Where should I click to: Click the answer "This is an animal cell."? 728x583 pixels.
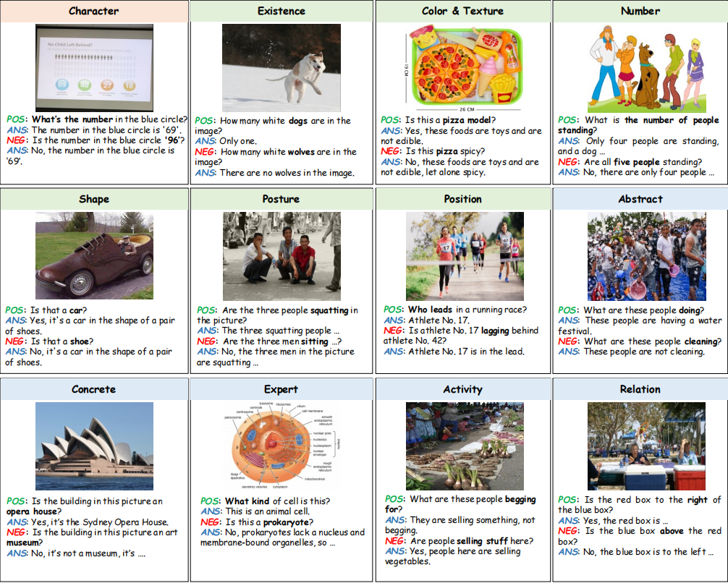click(268, 511)
